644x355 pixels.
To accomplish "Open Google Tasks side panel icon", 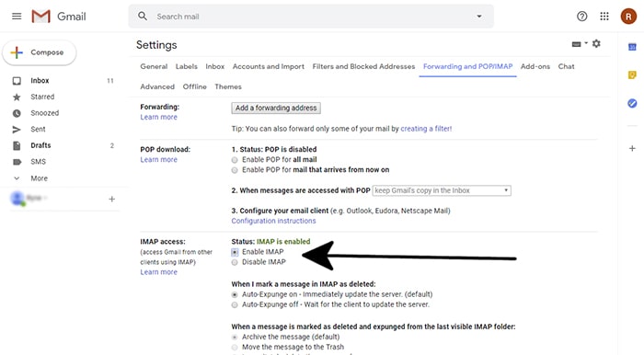I will pos(632,103).
